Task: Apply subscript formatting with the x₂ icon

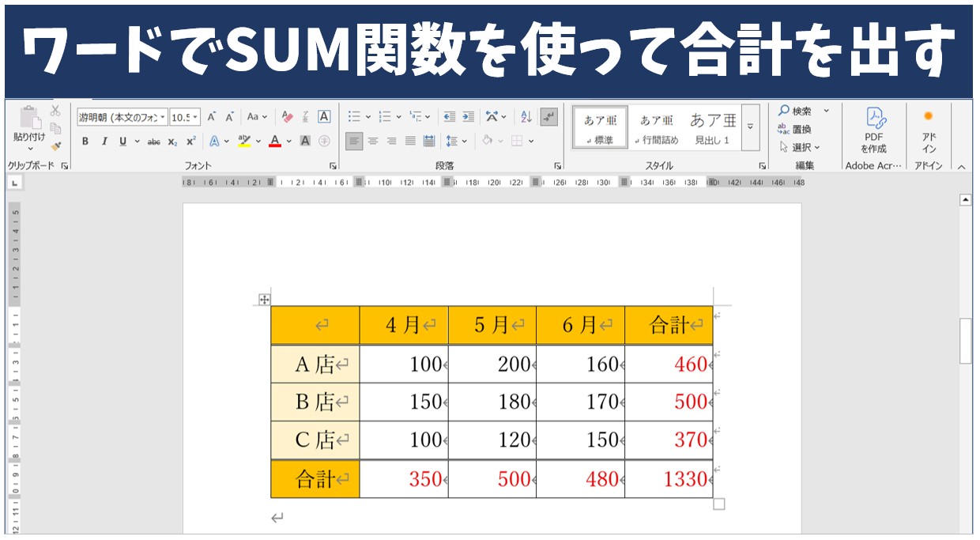Action: pyautogui.click(x=171, y=142)
